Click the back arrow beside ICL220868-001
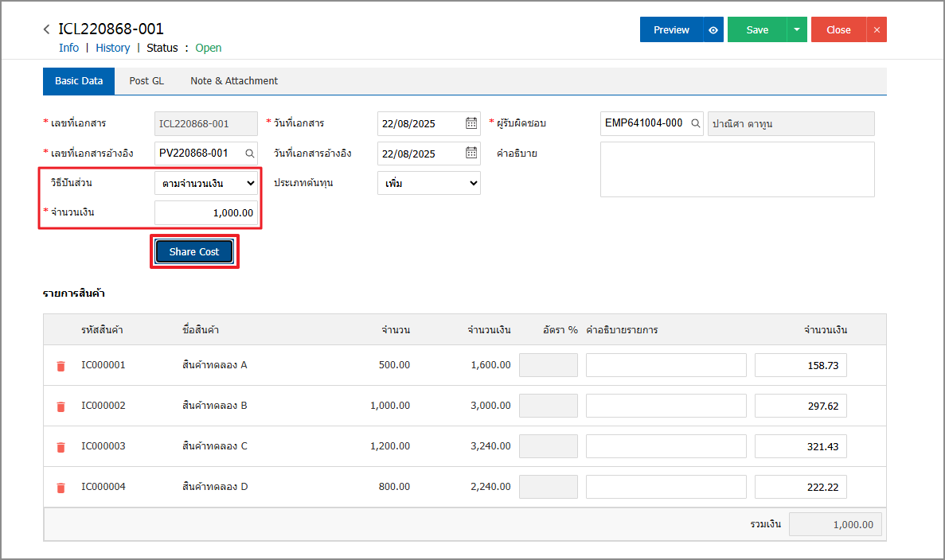This screenshot has width=945, height=560. point(47,29)
